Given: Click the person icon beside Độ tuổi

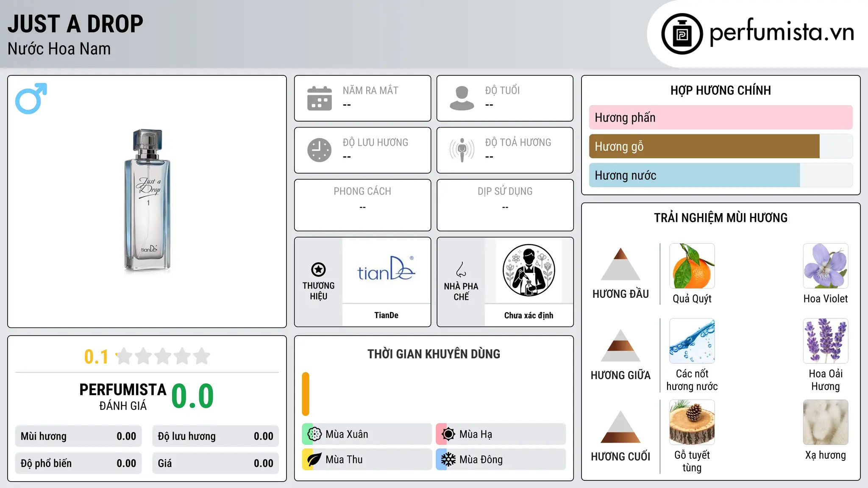Looking at the screenshot, I should tap(462, 98).
